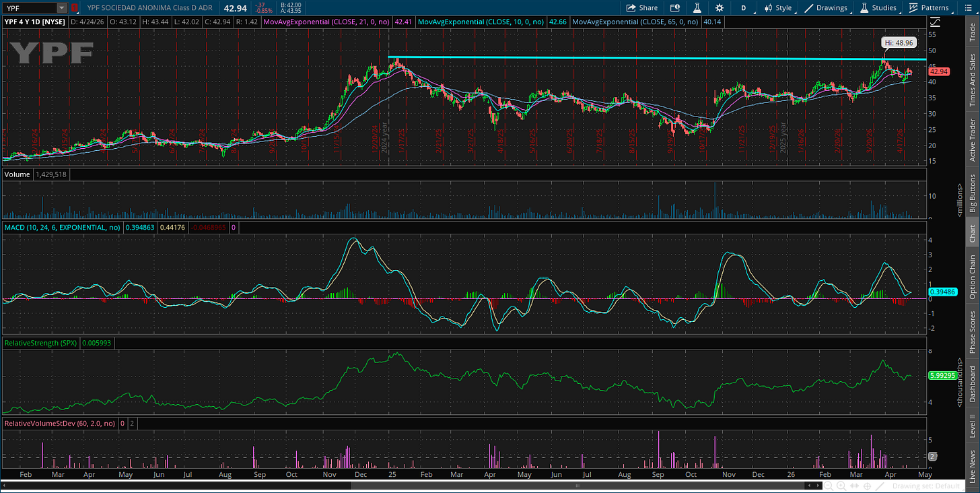Click the Share button
980x493 pixels.
click(x=641, y=8)
